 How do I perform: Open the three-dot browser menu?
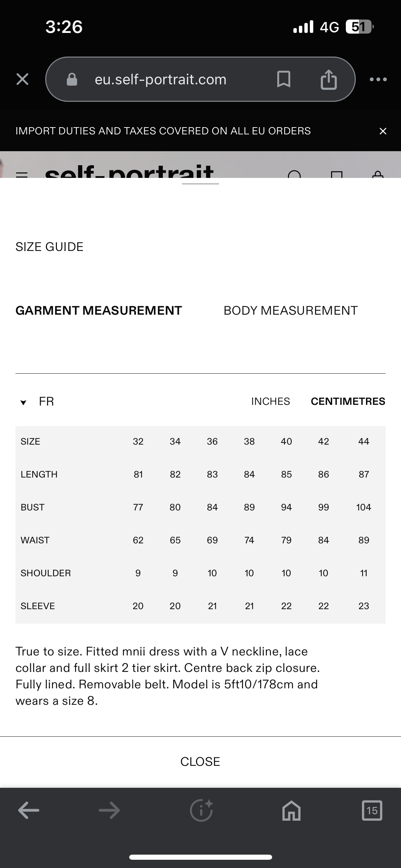[x=378, y=80]
